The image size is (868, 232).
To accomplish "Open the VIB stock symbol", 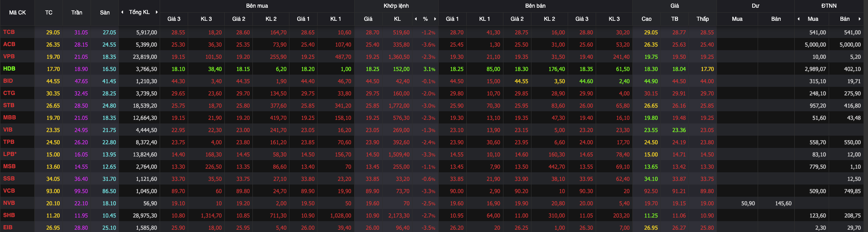I will (x=8, y=130).
